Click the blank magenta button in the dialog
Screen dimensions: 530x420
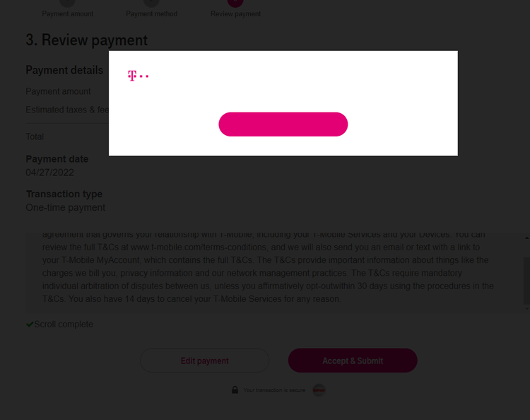click(283, 124)
